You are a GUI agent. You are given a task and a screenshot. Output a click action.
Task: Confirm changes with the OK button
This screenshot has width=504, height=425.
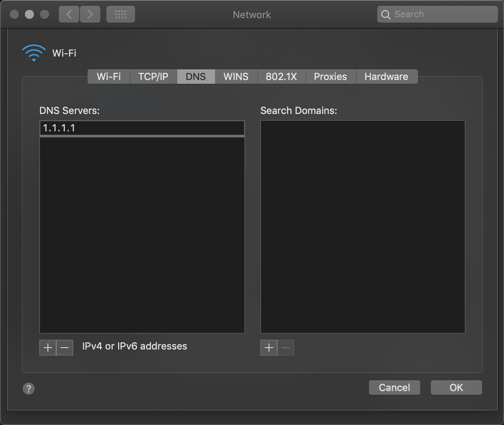(456, 387)
